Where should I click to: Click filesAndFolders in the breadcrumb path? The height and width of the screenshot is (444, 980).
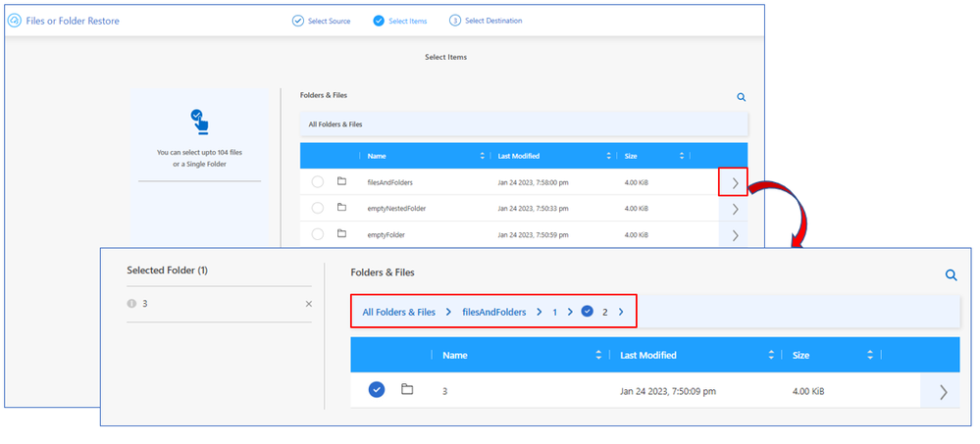(x=493, y=312)
